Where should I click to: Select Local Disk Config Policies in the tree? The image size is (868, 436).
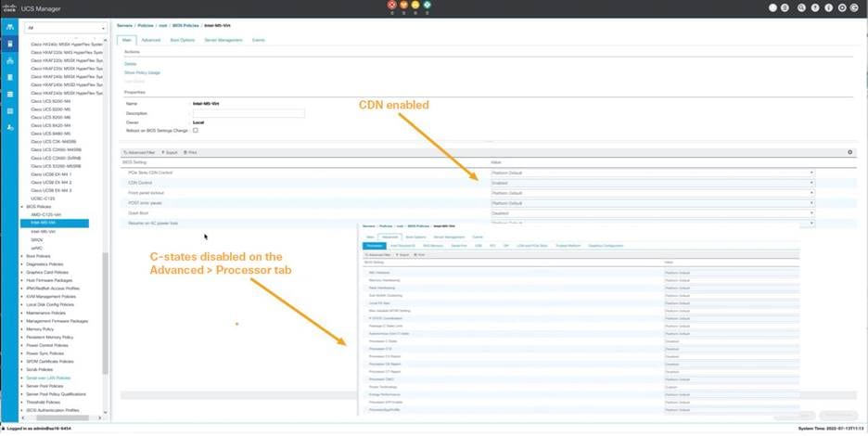point(50,304)
